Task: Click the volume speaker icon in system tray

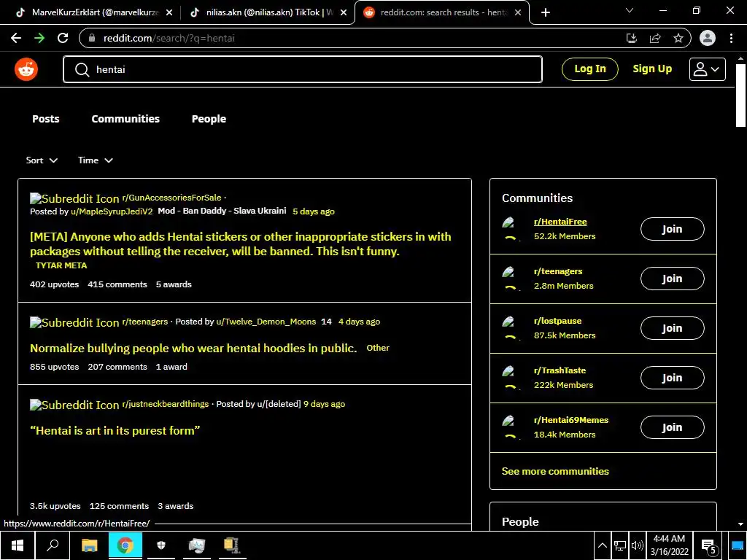Action: pos(637,545)
